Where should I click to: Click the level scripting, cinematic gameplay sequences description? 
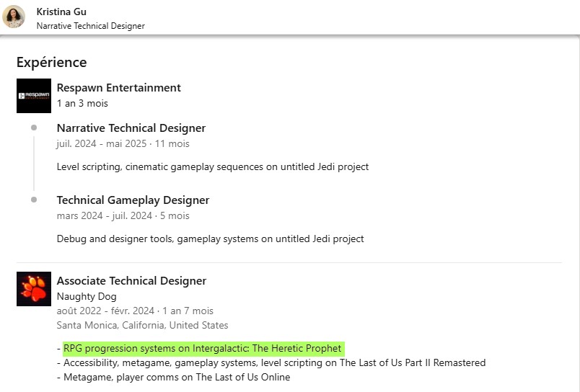pos(213,166)
